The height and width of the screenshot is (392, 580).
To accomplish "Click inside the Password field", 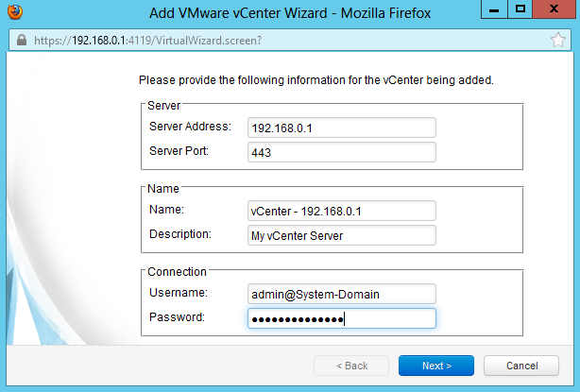I will click(x=342, y=318).
